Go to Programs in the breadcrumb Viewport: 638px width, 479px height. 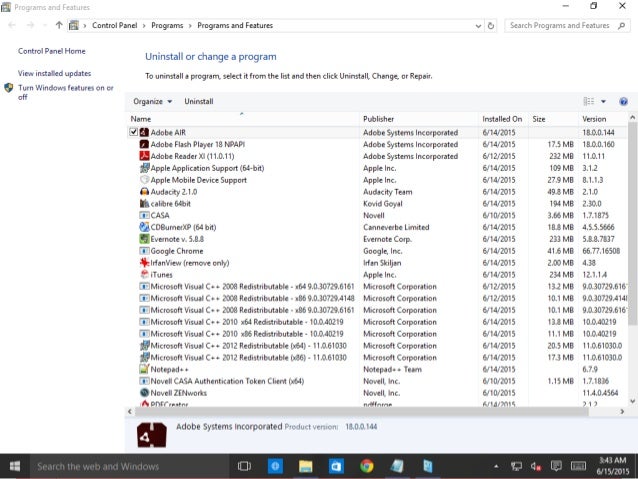coord(167,25)
